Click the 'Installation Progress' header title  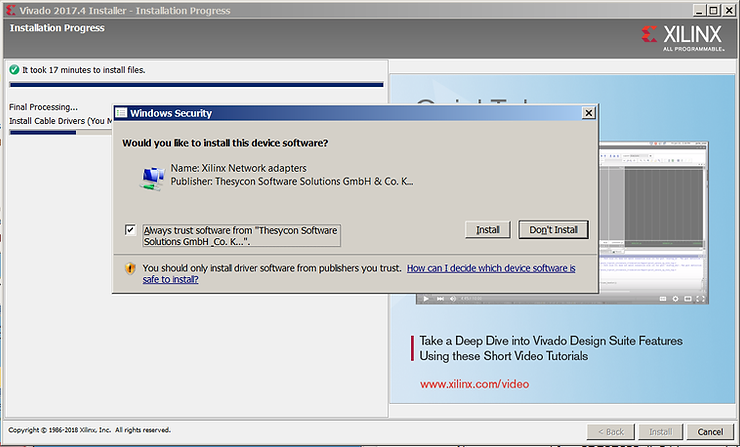(x=57, y=28)
